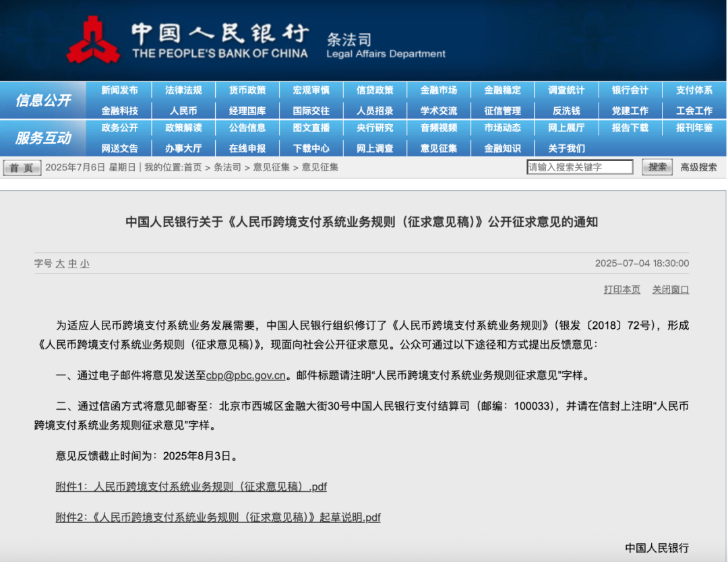Open 条法司 breadcrumb link
This screenshot has height=562, width=728.
228,168
